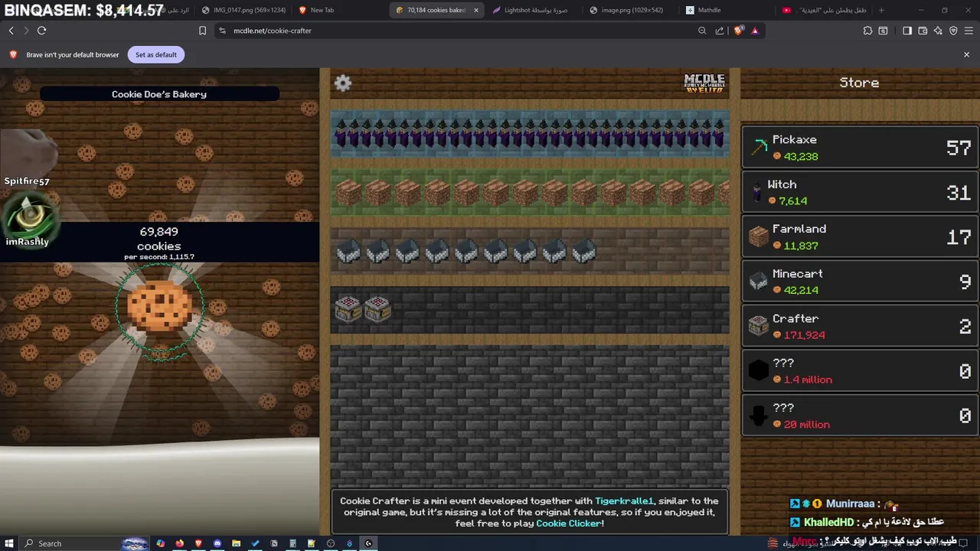Viewport: 980px width, 551px height.
Task: Dismiss the default browser notification
Action: tap(966, 54)
